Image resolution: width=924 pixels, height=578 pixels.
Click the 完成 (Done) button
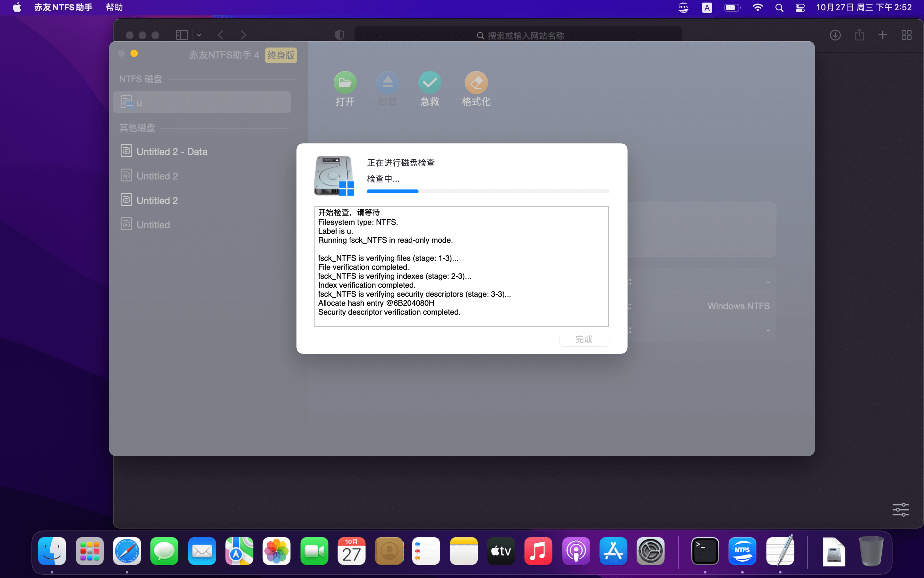pos(584,339)
